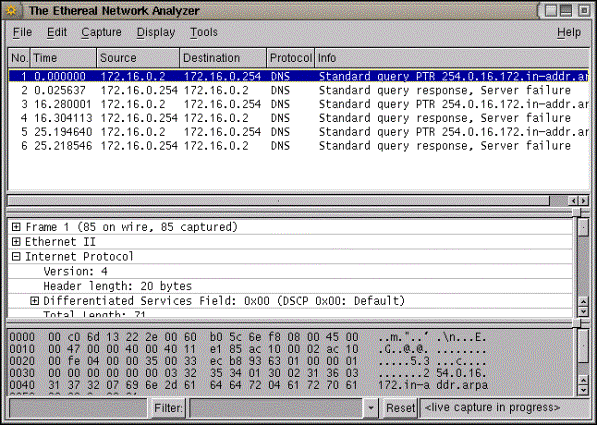Screen dimensions: 597x425
Task: Open the Tools menu
Action: tap(204, 32)
